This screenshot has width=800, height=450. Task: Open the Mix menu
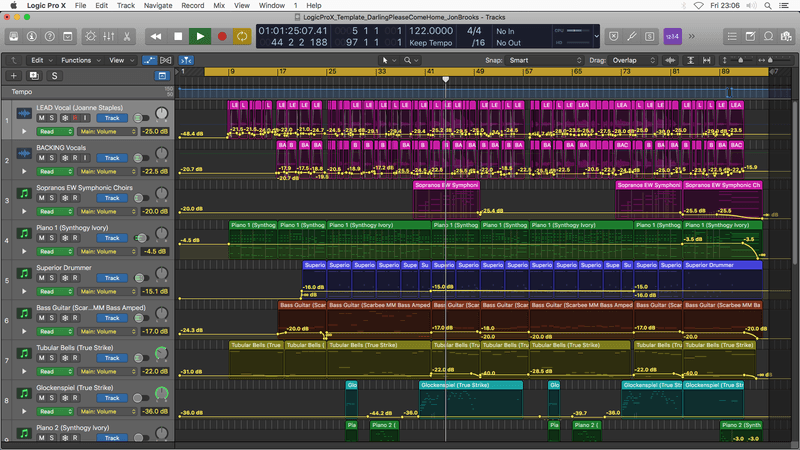coord(219,6)
